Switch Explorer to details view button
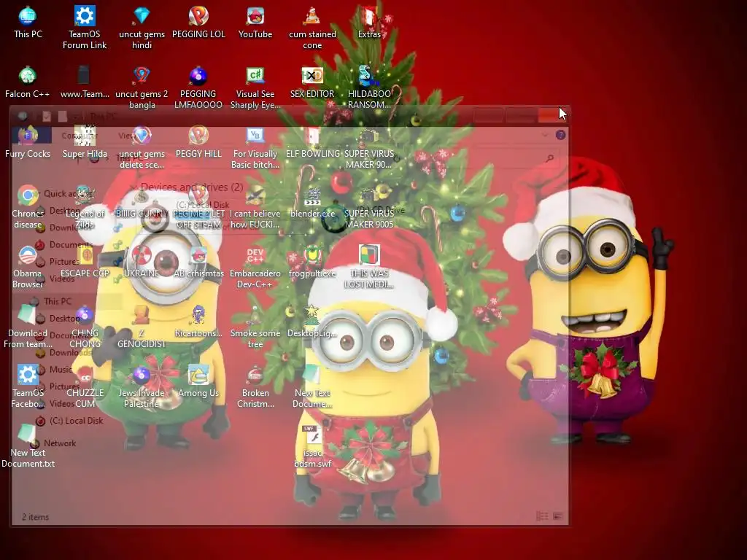747x560 pixels. pos(542,516)
